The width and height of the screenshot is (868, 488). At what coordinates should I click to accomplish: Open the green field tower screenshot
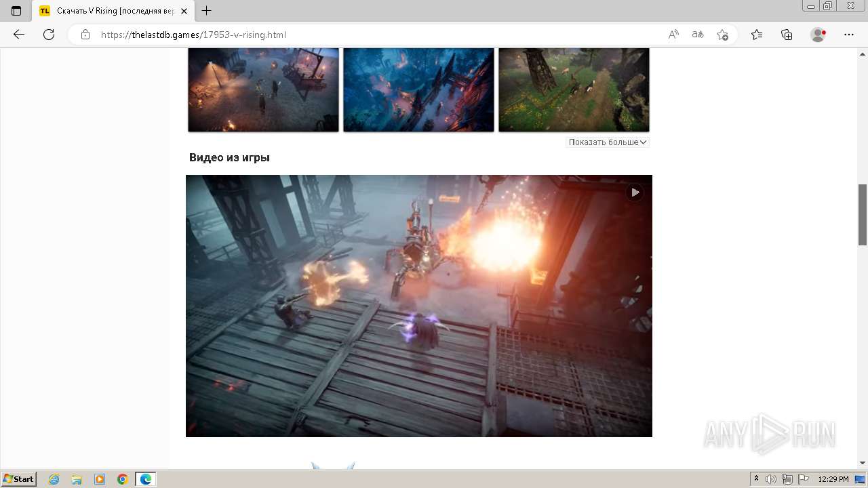coord(574,89)
